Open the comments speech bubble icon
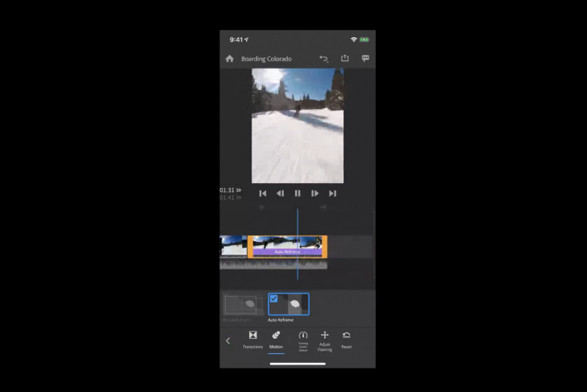The image size is (587, 392). [x=365, y=58]
